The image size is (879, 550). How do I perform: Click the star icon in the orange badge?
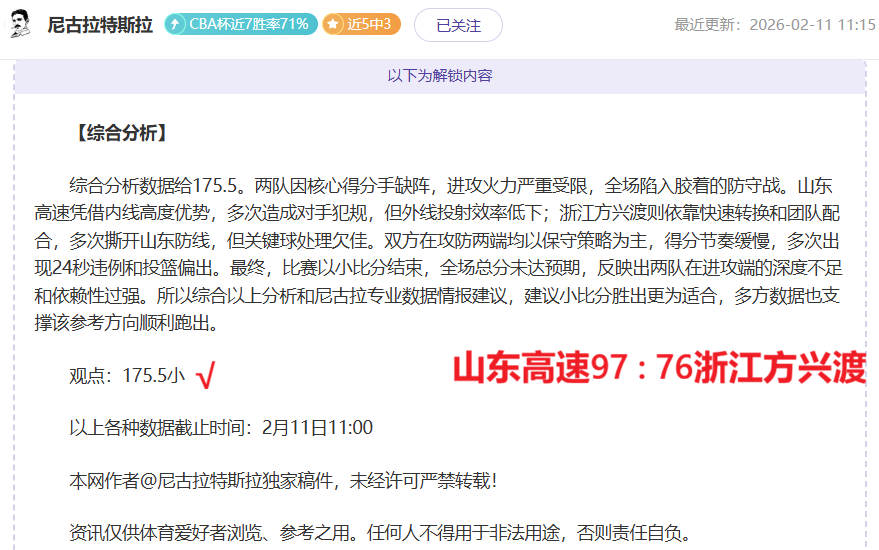point(334,25)
